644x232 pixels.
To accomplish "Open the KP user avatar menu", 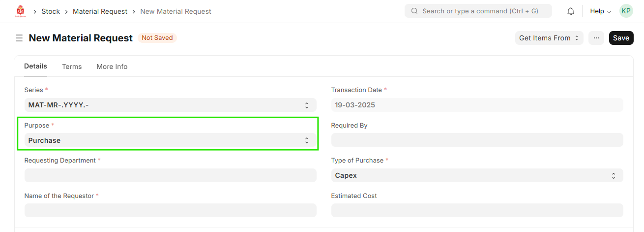I will click(x=626, y=11).
